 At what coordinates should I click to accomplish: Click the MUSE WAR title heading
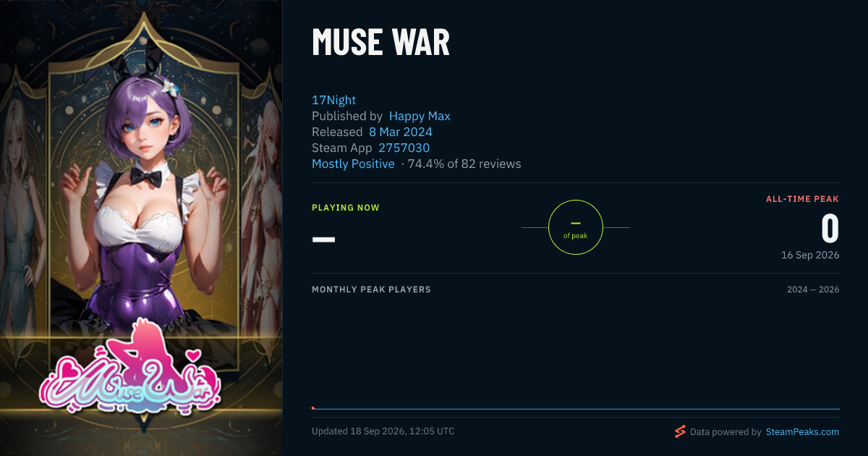click(x=380, y=43)
